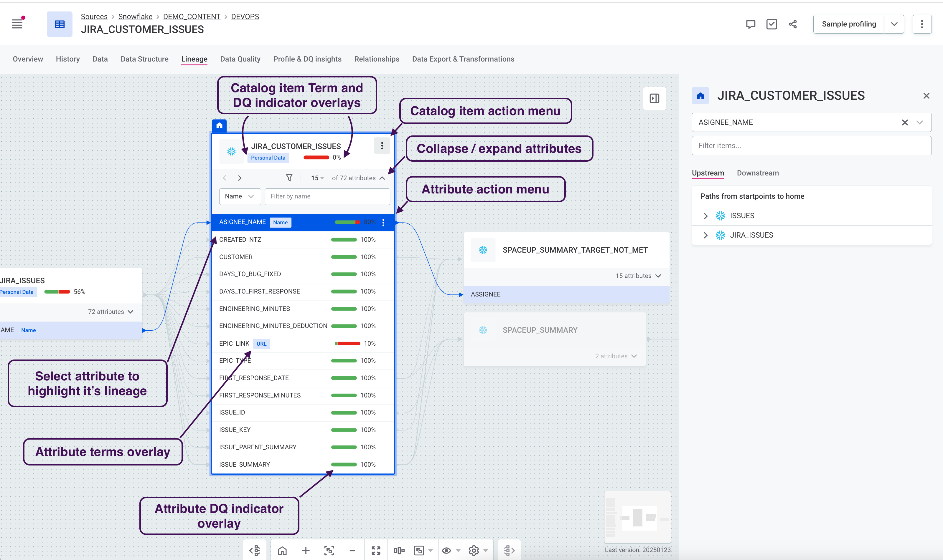
Task: Click the Sample profiling button
Action: coord(849,24)
